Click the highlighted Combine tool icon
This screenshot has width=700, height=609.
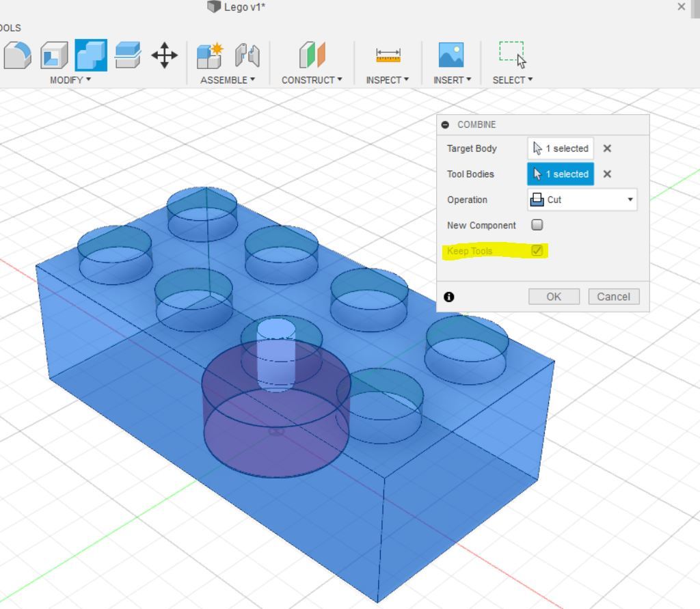coord(91,55)
